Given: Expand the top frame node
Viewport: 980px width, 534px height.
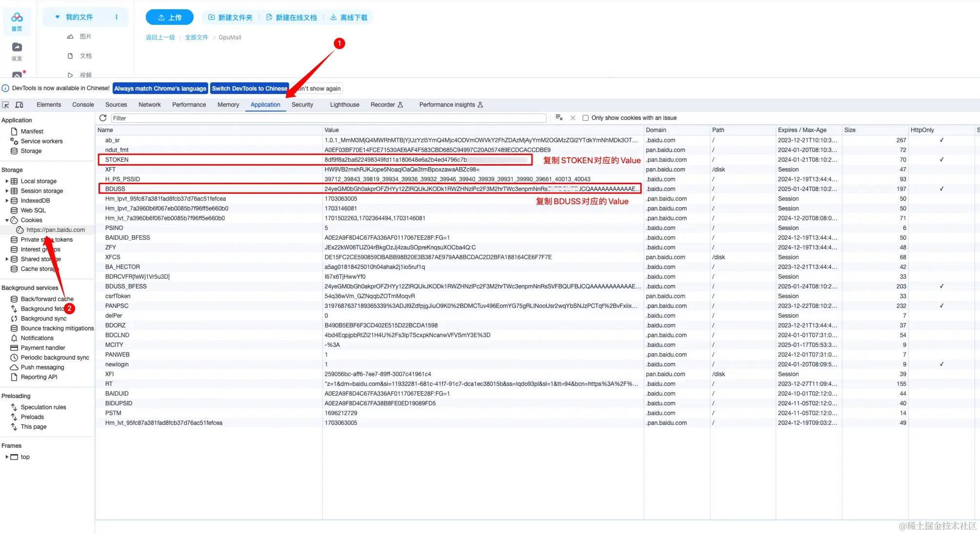Looking at the screenshot, I should [7, 457].
